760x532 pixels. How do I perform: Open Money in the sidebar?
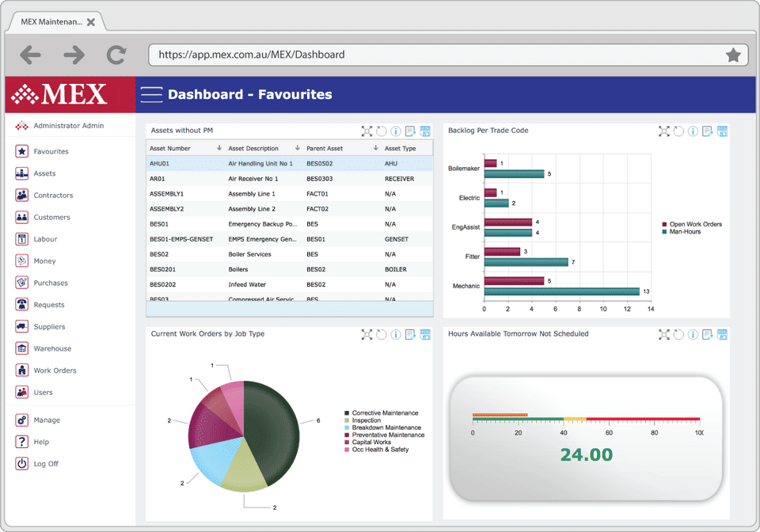36,260
